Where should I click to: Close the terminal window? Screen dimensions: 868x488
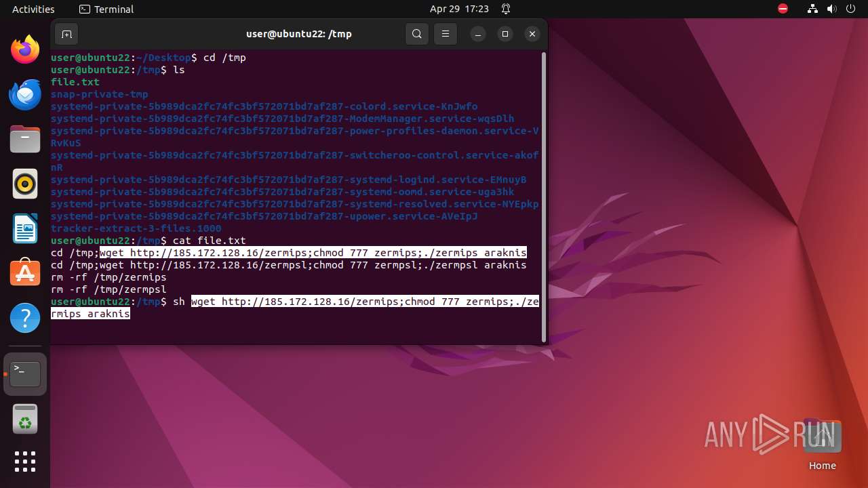tap(532, 34)
